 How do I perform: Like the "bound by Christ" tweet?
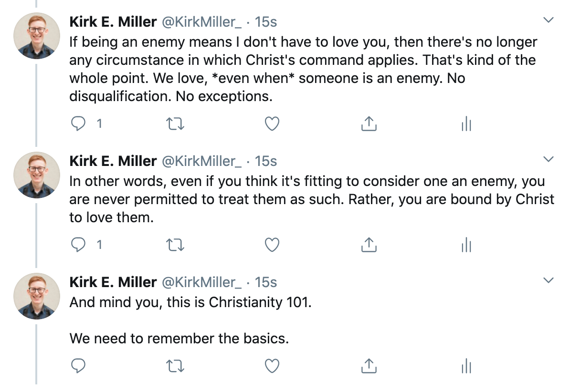click(272, 245)
